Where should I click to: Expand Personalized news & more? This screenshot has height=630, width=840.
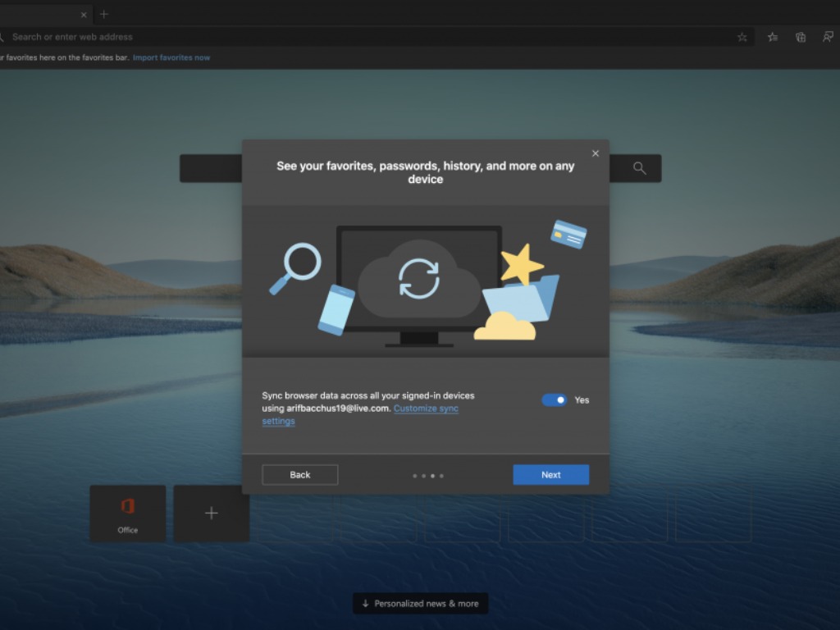pyautogui.click(x=420, y=604)
